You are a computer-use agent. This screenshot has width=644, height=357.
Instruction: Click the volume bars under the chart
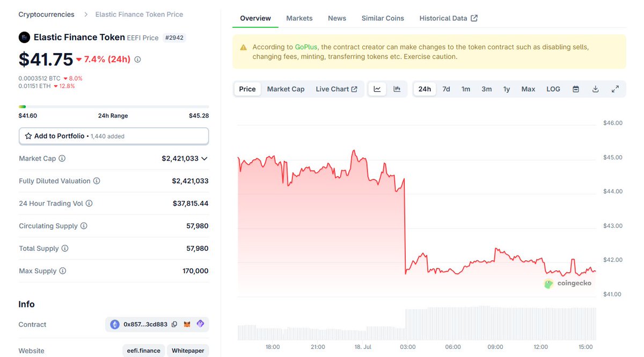click(416, 323)
